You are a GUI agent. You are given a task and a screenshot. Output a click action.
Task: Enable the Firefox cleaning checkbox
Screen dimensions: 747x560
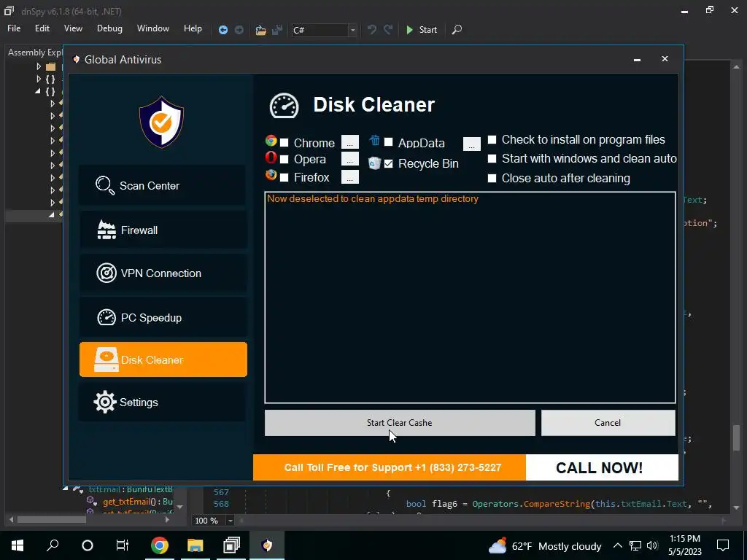point(285,178)
